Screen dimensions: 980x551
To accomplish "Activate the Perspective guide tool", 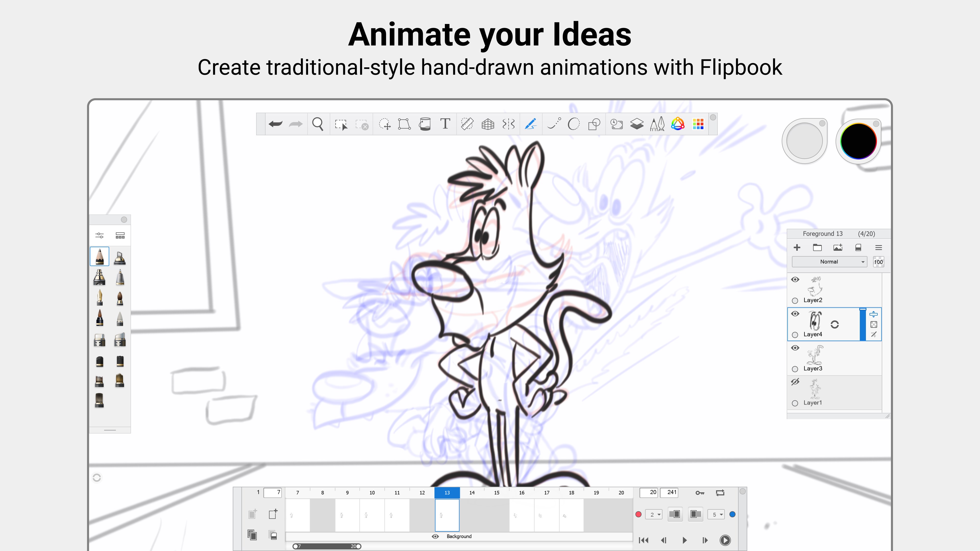I will coord(488,123).
